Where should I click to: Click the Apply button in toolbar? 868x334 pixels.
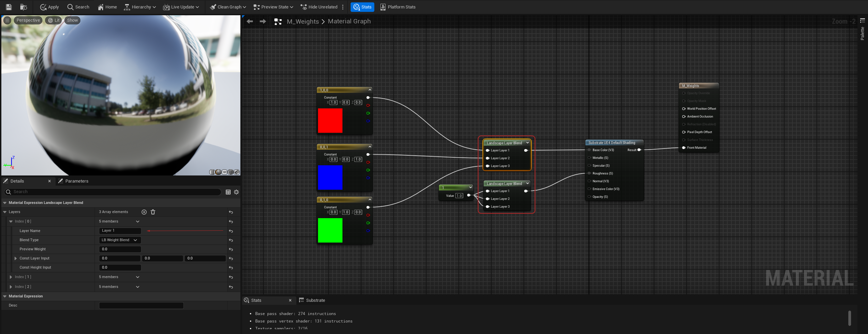tap(50, 7)
